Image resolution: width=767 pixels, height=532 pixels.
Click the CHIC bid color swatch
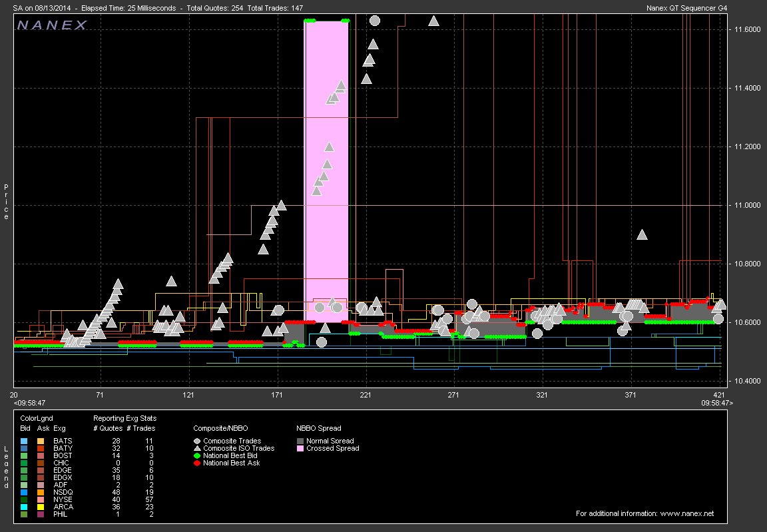pyautogui.click(x=24, y=463)
